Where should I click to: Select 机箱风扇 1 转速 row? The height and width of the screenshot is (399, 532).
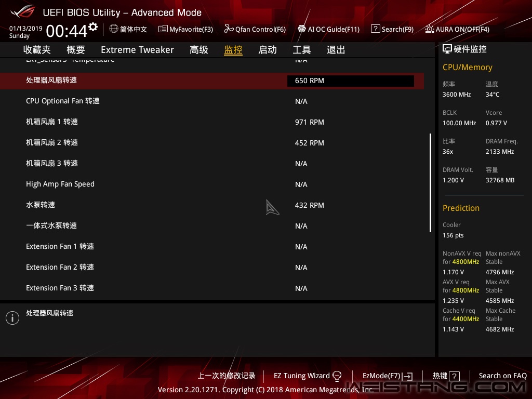212,122
